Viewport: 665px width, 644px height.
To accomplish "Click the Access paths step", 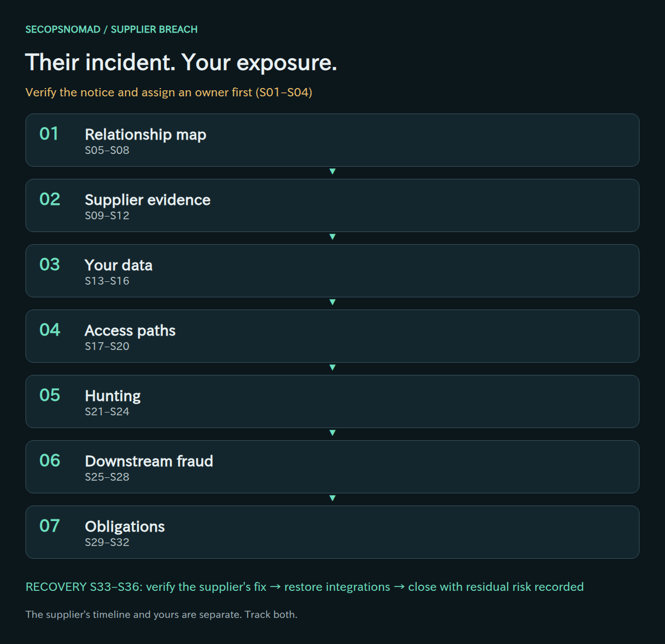I will pos(332,336).
